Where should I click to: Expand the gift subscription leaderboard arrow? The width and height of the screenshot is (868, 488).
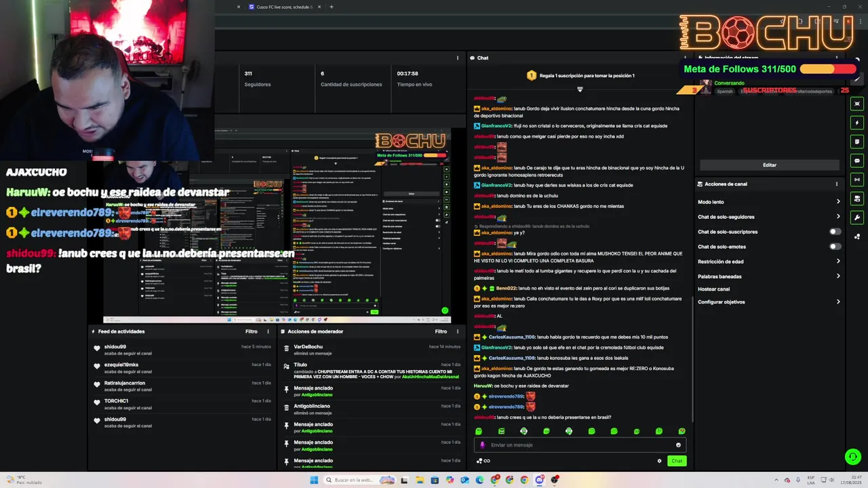580,89
